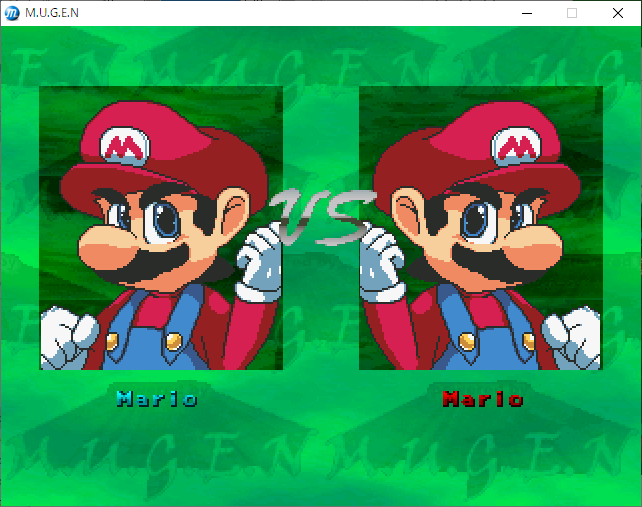The image size is (642, 507).
Task: Click the disabled maximize button
Action: coord(572,13)
